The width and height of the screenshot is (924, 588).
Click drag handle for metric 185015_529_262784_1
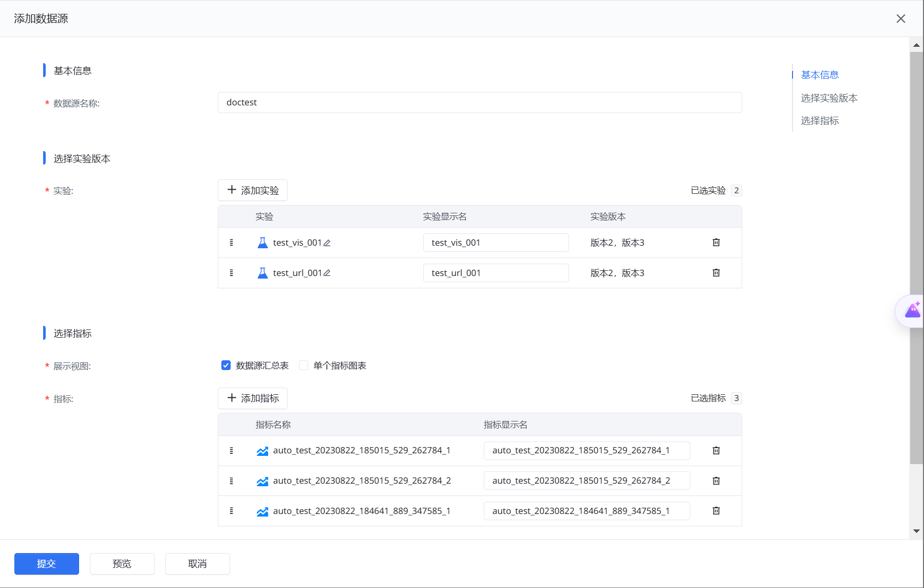click(x=231, y=451)
